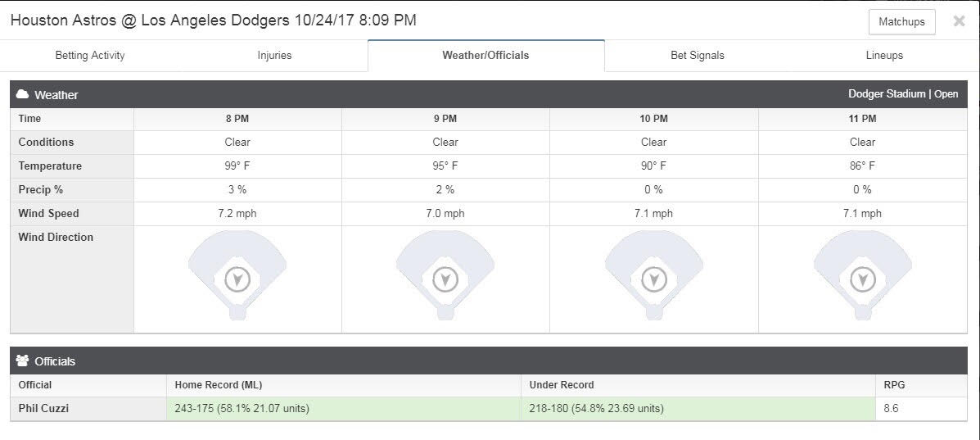Click the Precip % row label
Viewport: 980px width, 440px height.
pos(41,189)
